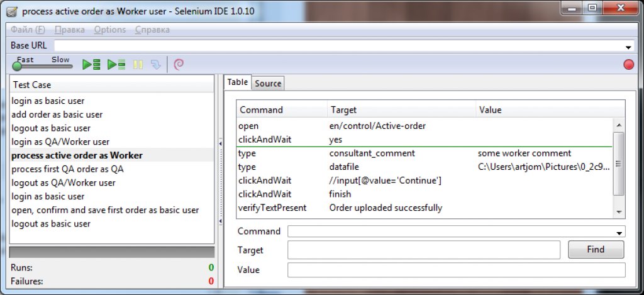Click Play entire test suite icon
The image size is (644, 295).
tap(92, 64)
